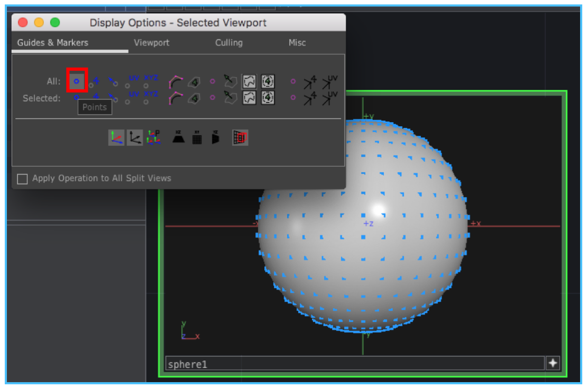Close the Display Options window

point(22,23)
